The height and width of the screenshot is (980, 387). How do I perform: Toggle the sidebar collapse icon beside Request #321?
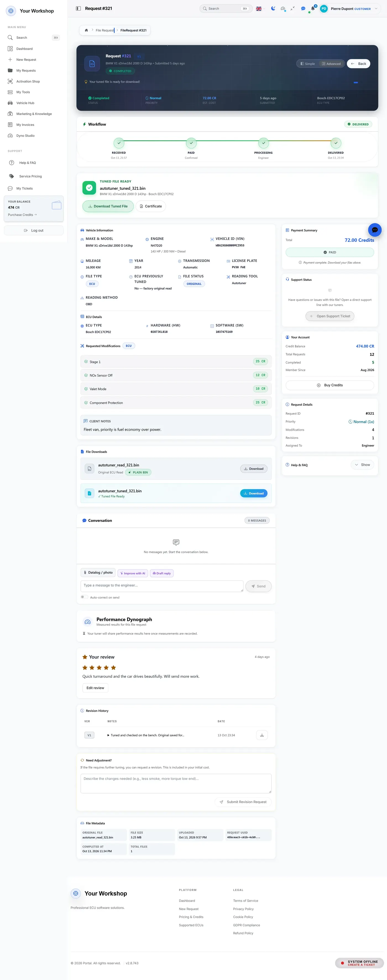(78, 8)
